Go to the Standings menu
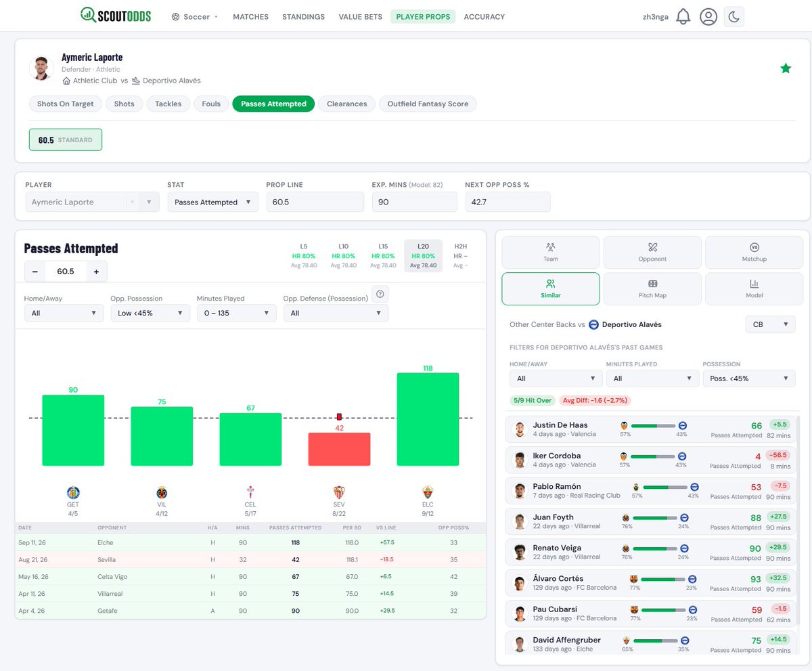This screenshot has height=671, width=812. tap(303, 17)
